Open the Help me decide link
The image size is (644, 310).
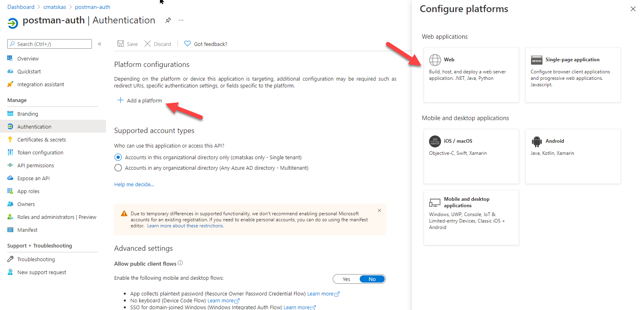(134, 184)
